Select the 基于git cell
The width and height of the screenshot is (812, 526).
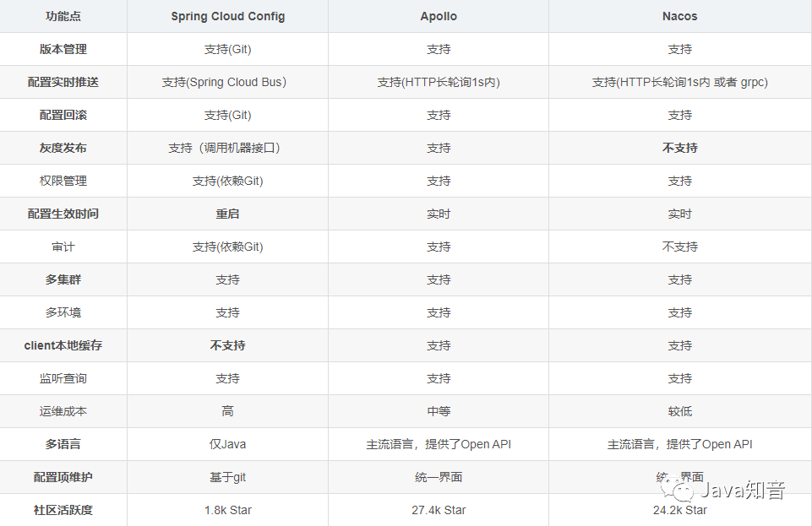point(228,477)
